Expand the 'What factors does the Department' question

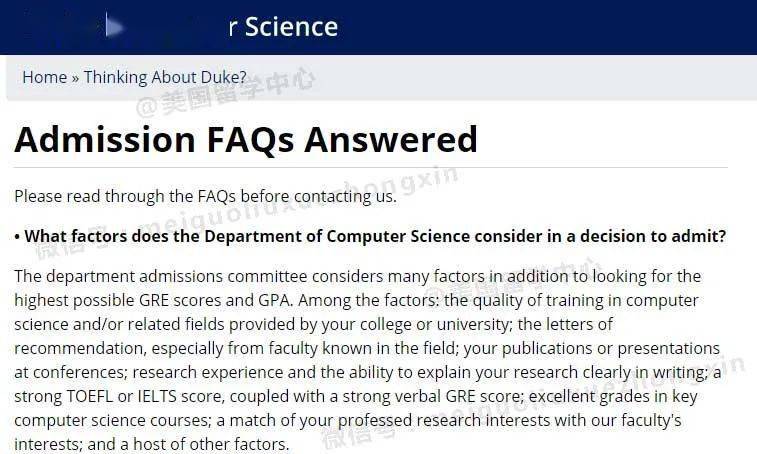(x=375, y=236)
